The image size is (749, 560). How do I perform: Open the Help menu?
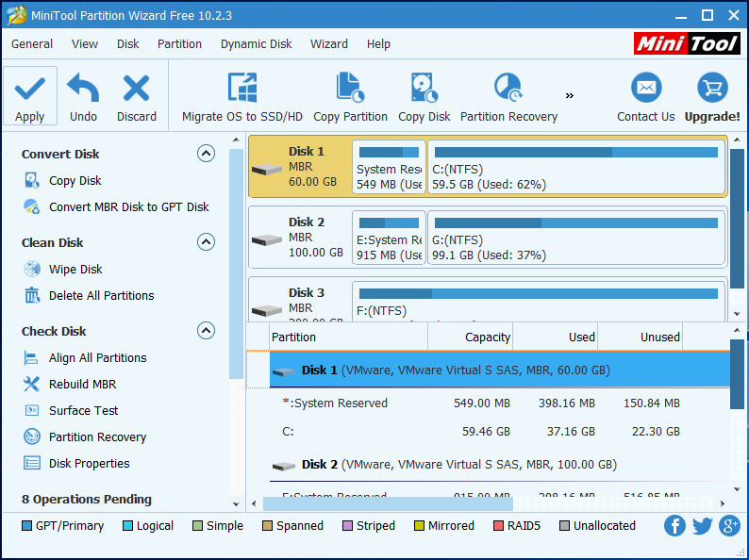pos(379,44)
